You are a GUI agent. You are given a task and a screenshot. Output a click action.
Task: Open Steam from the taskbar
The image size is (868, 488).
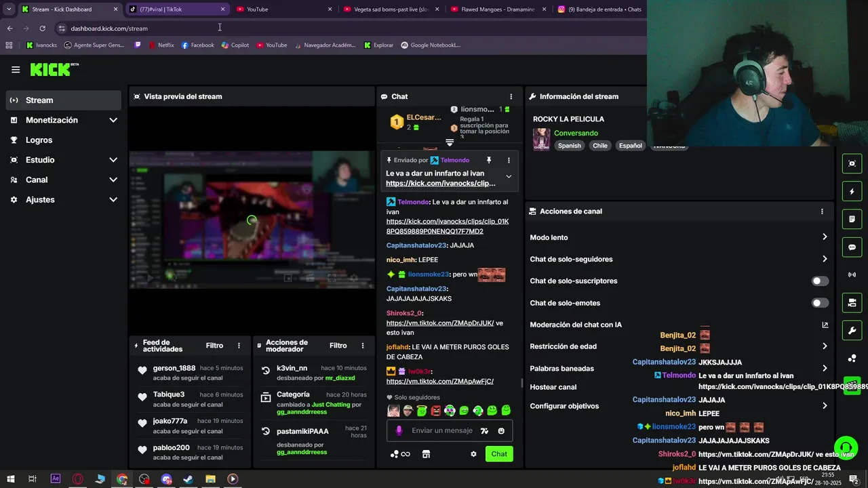click(189, 479)
